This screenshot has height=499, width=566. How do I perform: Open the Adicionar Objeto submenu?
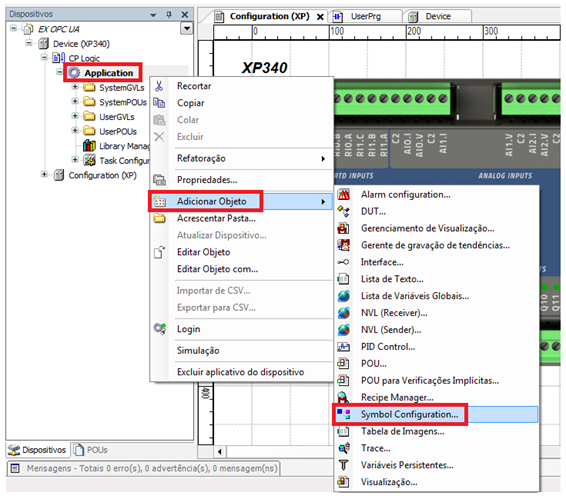coord(240,201)
